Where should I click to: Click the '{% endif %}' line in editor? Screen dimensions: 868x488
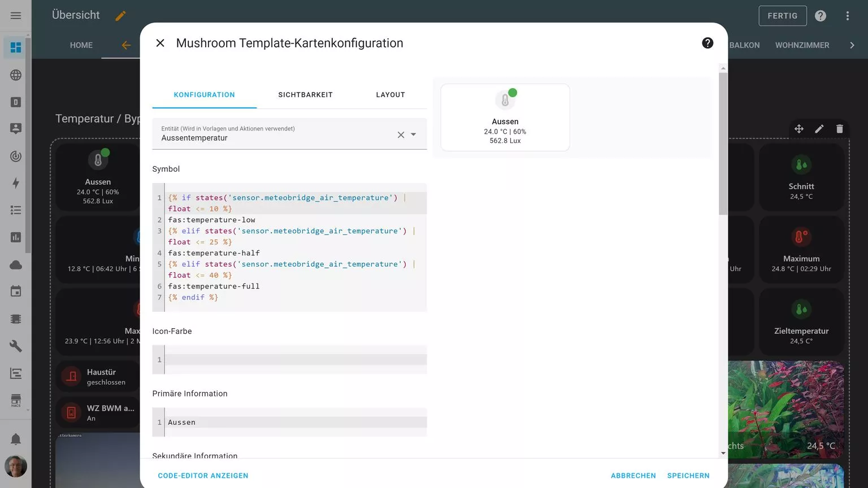(x=193, y=297)
